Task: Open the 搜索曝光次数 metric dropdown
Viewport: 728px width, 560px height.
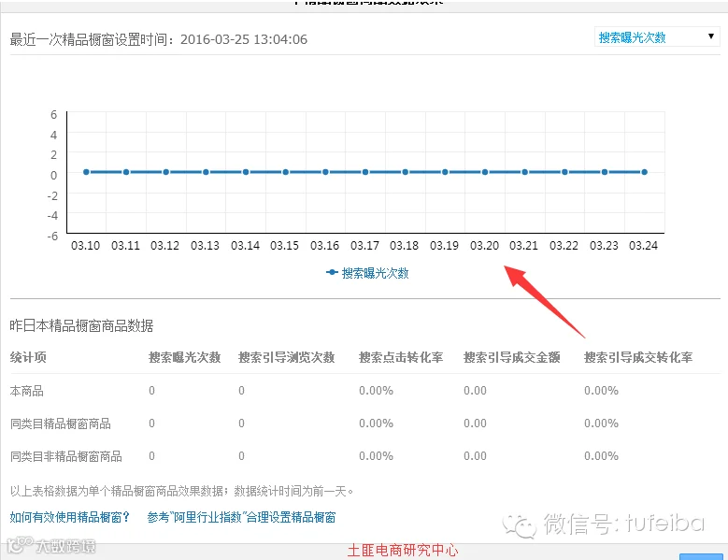Action: [656, 37]
